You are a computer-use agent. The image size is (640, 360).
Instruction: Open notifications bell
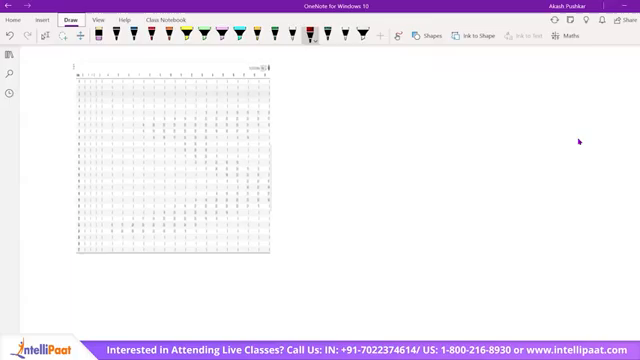pos(602,20)
